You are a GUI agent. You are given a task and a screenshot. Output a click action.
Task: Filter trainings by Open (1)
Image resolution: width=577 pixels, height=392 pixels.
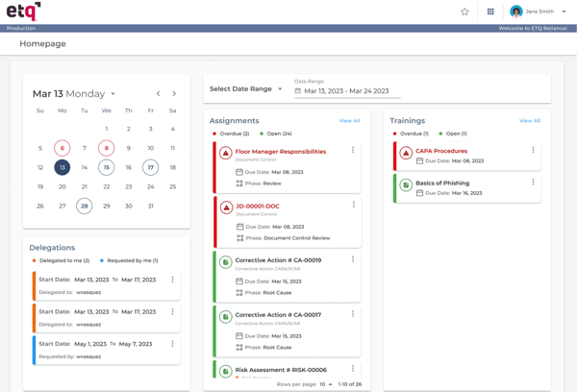coord(453,134)
